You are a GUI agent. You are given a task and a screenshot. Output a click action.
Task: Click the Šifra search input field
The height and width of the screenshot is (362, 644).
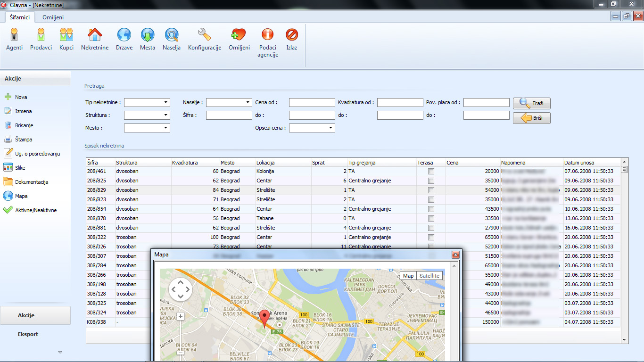pyautogui.click(x=229, y=115)
